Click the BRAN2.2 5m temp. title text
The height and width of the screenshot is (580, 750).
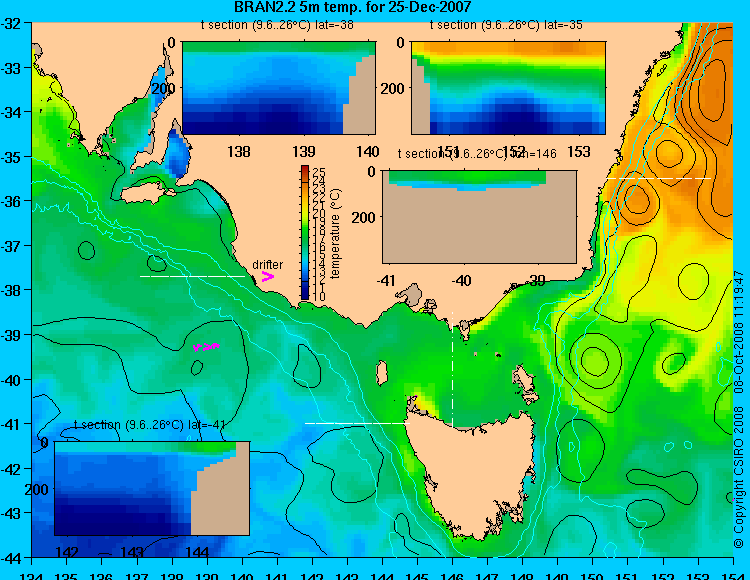click(x=353, y=7)
